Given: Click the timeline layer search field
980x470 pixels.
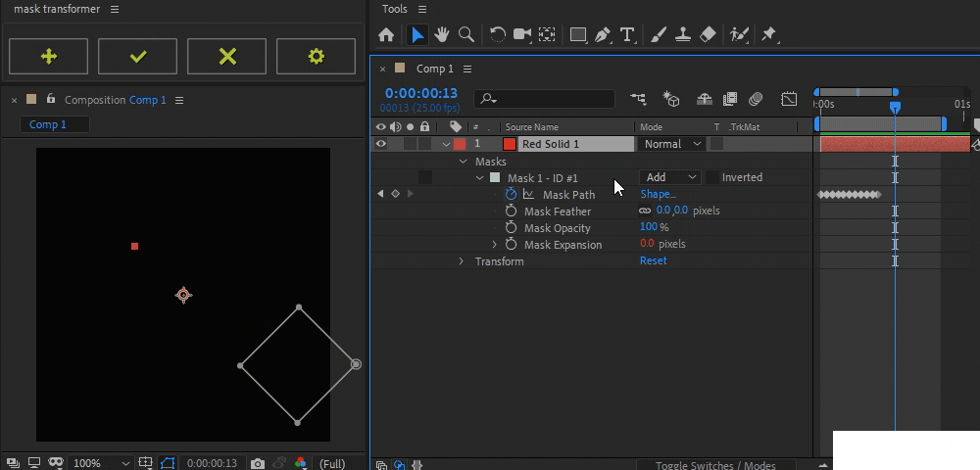Looking at the screenshot, I should click(544, 99).
